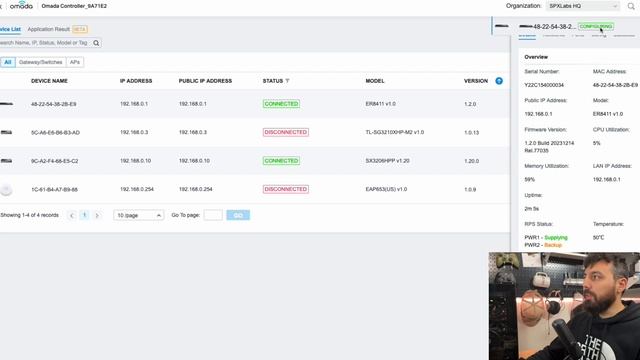Click the Omada logo in header
The image size is (640, 360).
[21, 6]
